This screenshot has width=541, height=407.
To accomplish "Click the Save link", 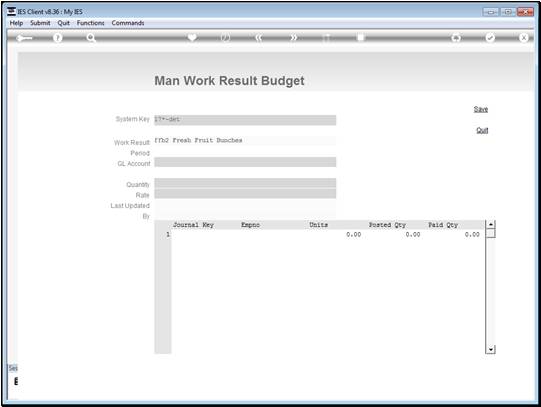I will point(481,109).
